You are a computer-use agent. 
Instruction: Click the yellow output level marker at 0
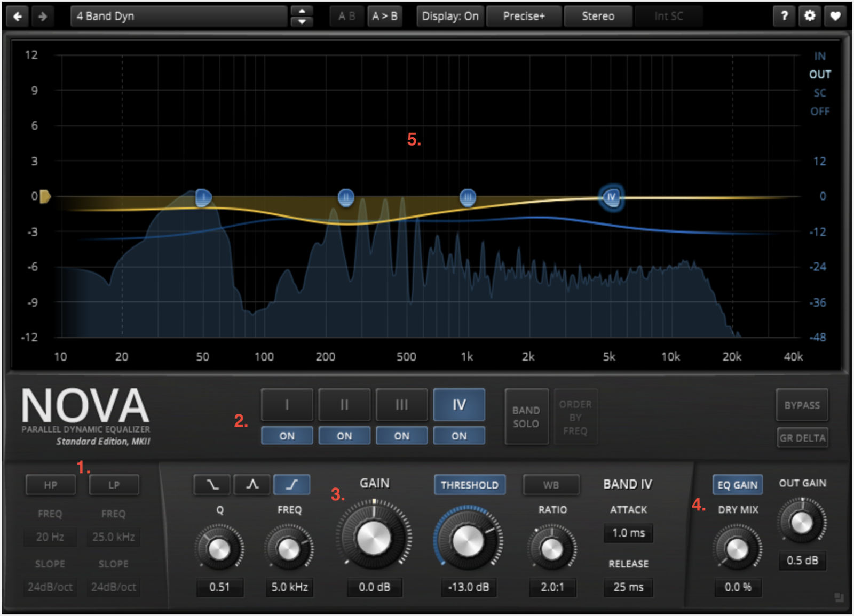tap(45, 197)
